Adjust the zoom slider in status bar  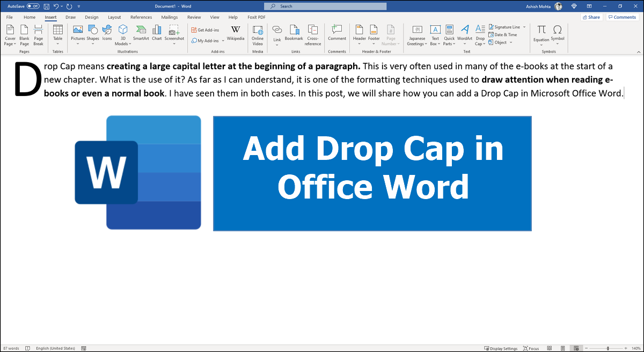(x=606, y=348)
